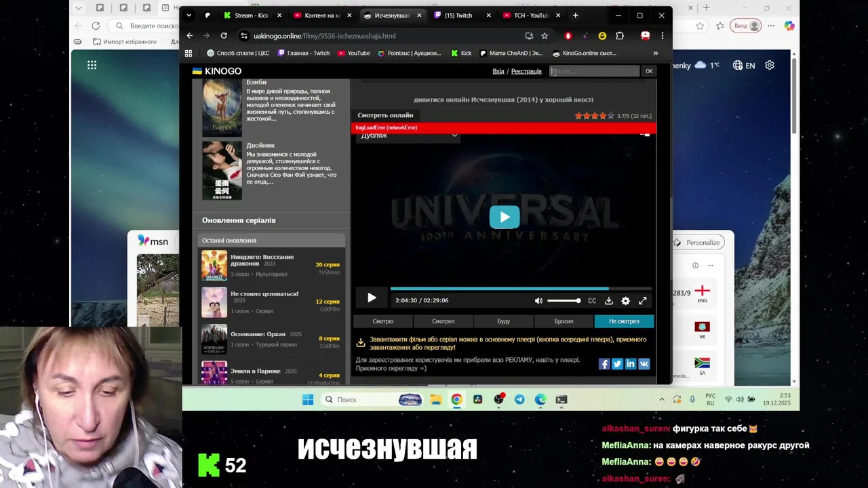Mute the video player volume
The width and height of the screenshot is (868, 488).
coord(538,300)
